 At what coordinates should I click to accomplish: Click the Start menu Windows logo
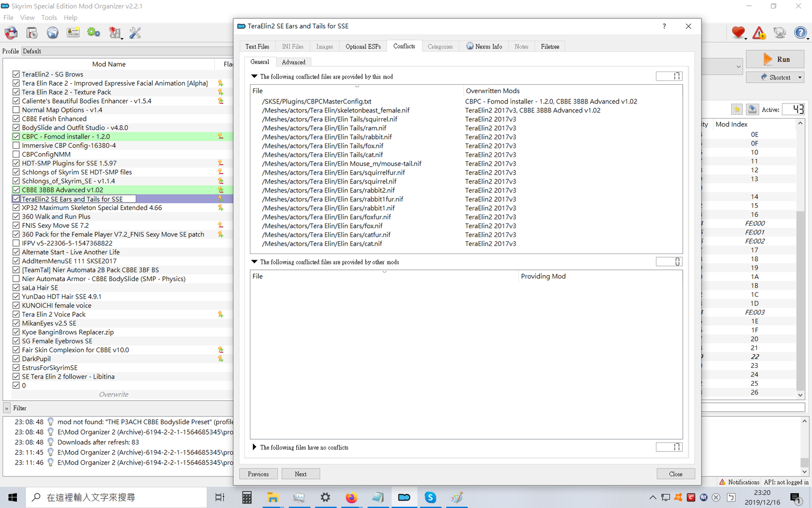[x=13, y=497]
